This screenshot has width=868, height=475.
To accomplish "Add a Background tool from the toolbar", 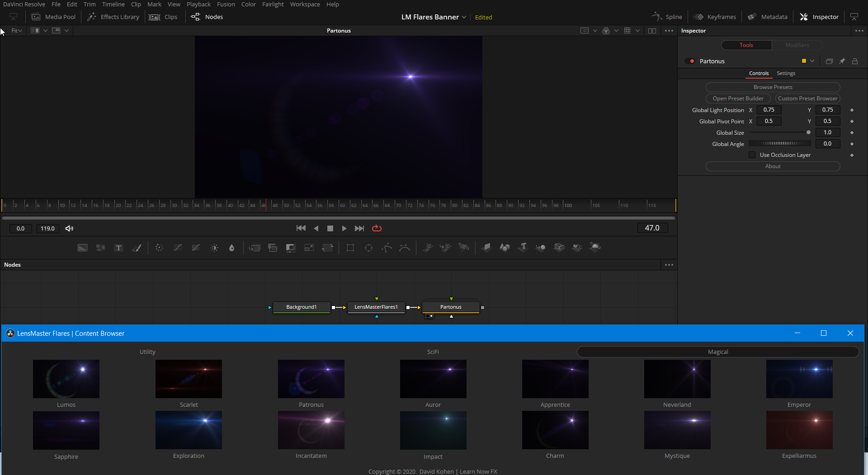I will [x=82, y=248].
